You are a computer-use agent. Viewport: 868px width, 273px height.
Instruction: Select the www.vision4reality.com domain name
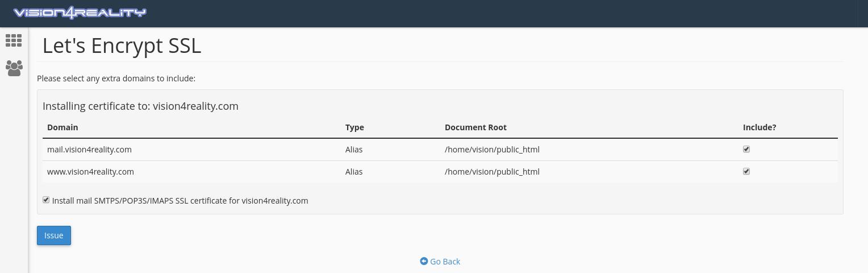pyautogui.click(x=90, y=172)
